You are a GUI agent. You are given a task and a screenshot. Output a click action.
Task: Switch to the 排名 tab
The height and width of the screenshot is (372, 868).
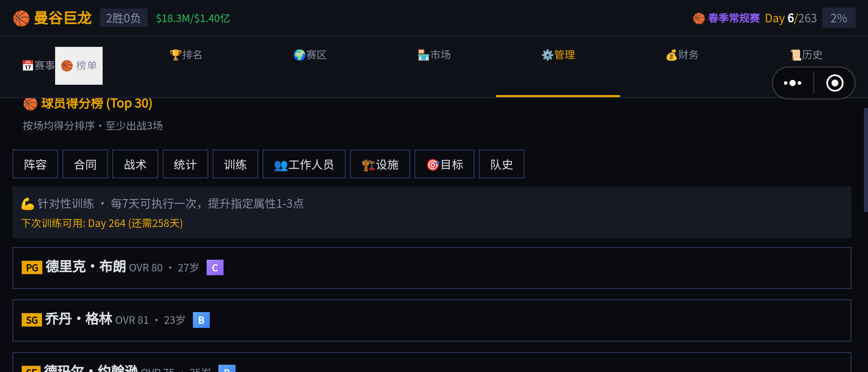[x=186, y=55]
